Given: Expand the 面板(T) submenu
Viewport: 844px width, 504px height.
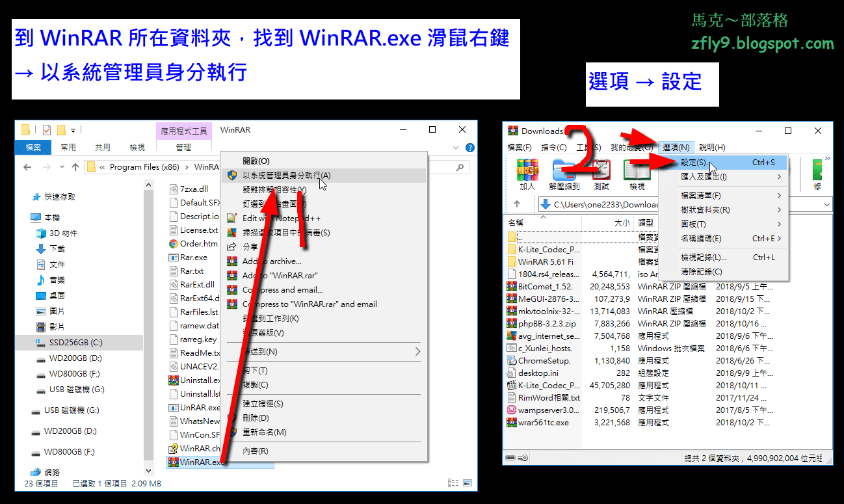Looking at the screenshot, I should click(724, 224).
